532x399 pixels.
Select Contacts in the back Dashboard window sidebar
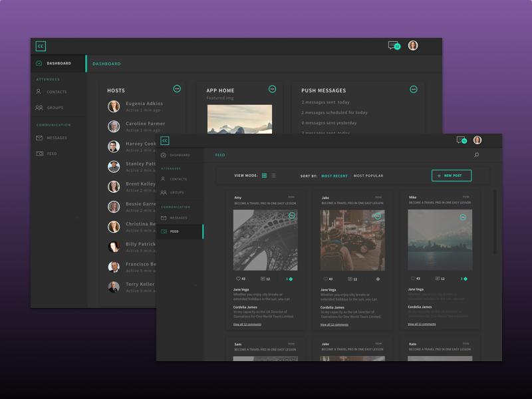(x=57, y=92)
